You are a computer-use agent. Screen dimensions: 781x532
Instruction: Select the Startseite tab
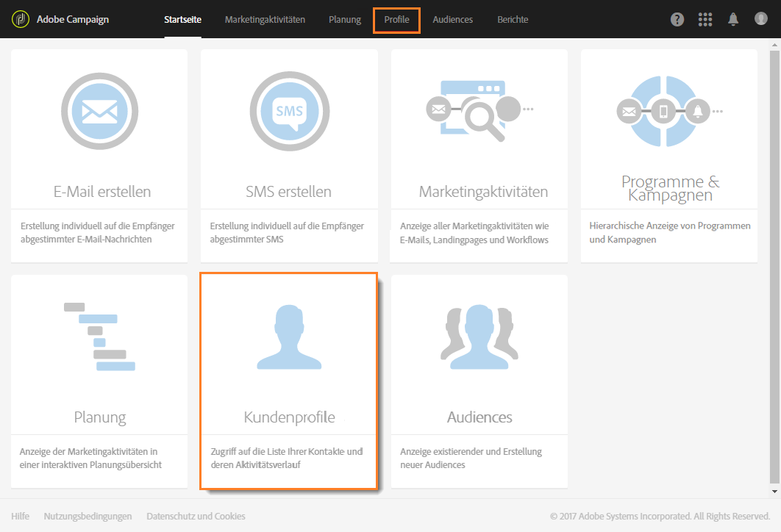[183, 19]
